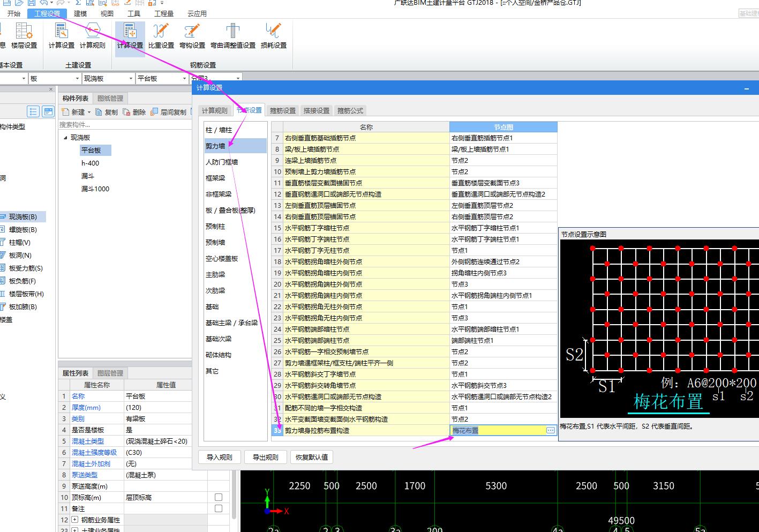Switch to 箍筋公式 tab in dialog
This screenshot has height=532, width=759.
(350, 110)
